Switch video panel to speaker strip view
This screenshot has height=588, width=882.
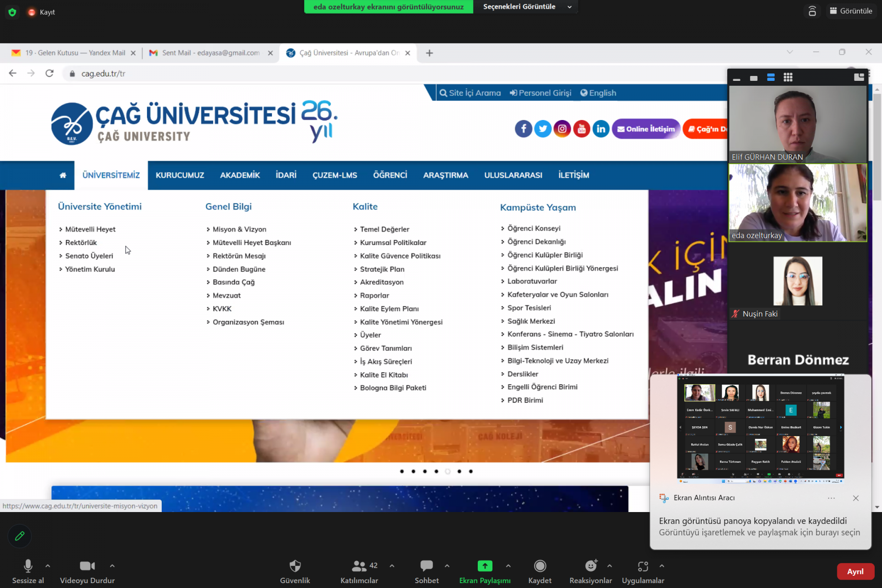771,77
